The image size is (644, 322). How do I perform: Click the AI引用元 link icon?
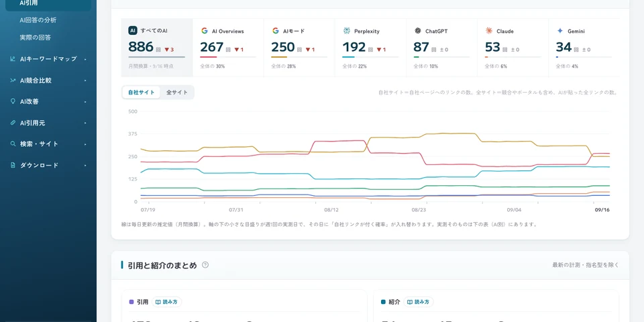pos(13,123)
